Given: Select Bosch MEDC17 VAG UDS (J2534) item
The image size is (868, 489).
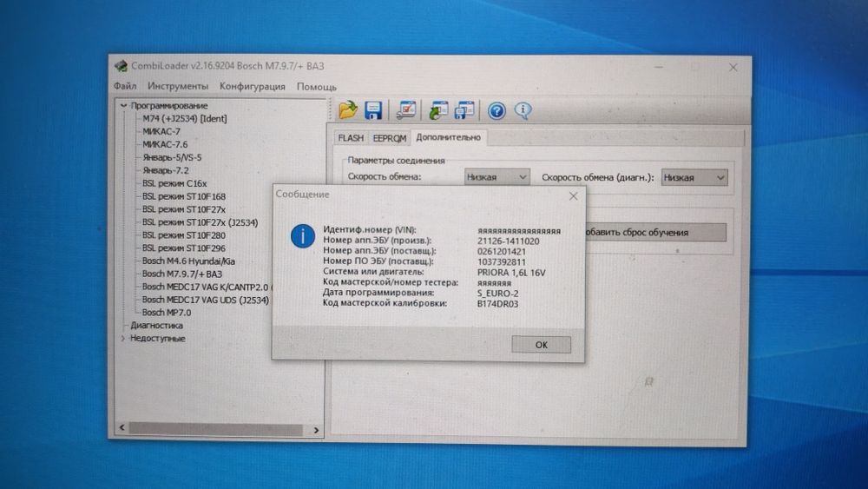Looking at the screenshot, I should (206, 300).
